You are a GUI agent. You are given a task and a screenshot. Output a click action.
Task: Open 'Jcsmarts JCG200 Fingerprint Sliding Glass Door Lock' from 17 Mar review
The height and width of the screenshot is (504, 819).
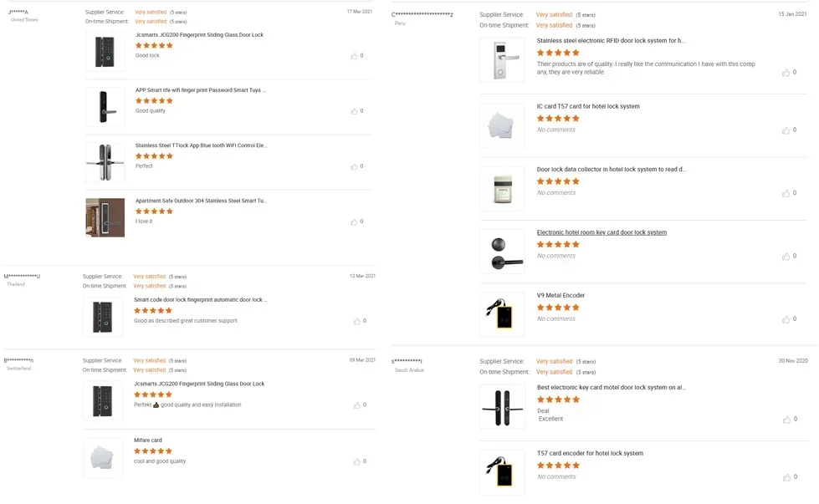click(199, 35)
